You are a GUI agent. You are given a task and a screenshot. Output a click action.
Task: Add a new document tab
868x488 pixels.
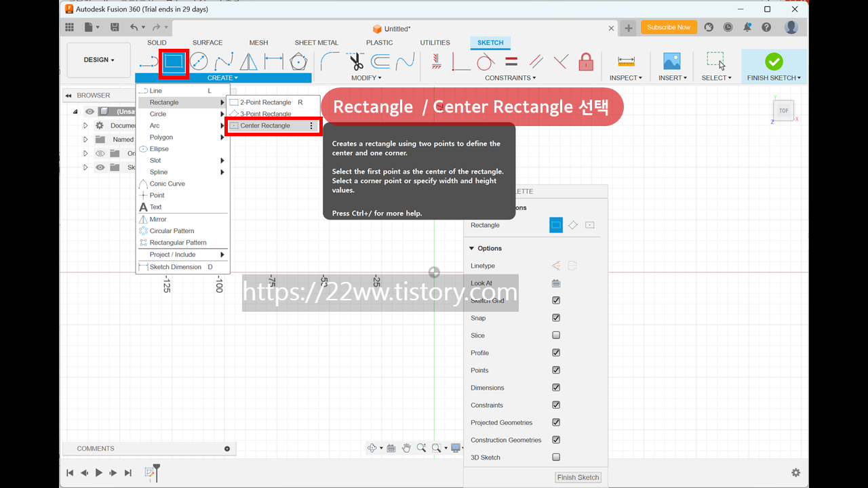(629, 28)
